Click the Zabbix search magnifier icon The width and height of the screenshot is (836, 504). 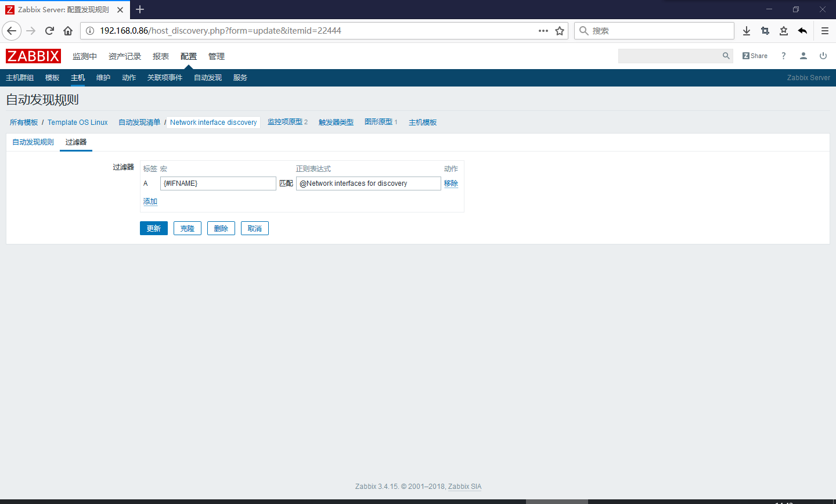point(726,56)
